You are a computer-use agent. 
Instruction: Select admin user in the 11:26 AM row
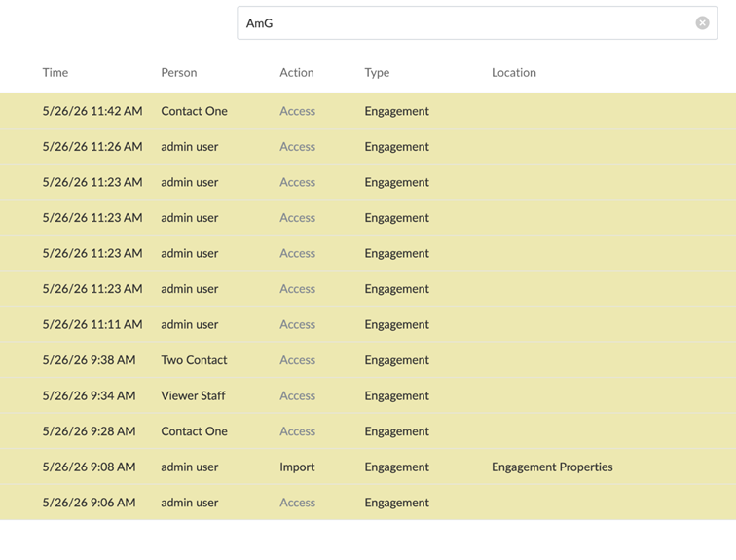click(190, 147)
